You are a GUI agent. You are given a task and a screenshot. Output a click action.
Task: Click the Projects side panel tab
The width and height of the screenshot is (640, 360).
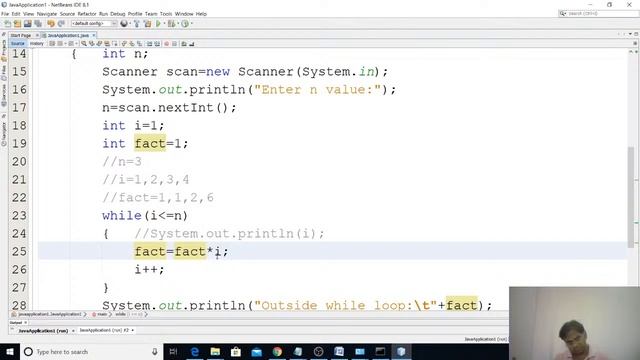pyautogui.click(x=4, y=50)
